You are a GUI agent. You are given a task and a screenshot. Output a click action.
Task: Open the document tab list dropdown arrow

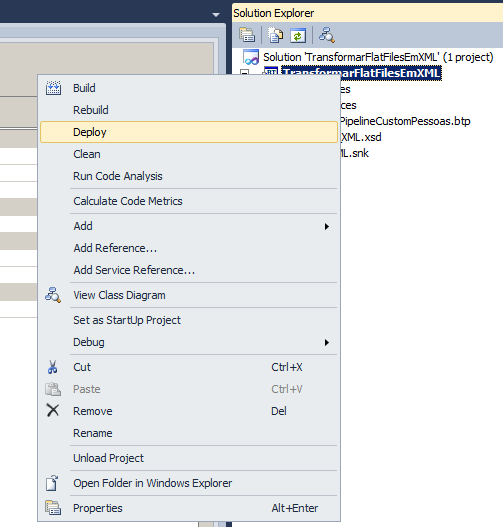coord(216,14)
